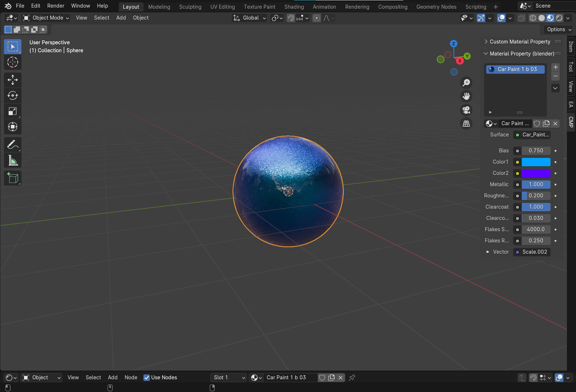This screenshot has width=576, height=392.
Task: Open the Object Mode dropdown
Action: [x=46, y=18]
